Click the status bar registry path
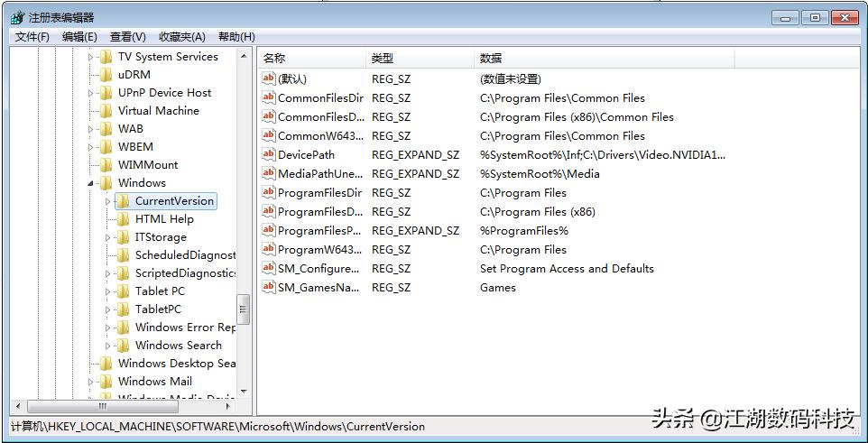The width and height of the screenshot is (868, 443). coord(218,427)
